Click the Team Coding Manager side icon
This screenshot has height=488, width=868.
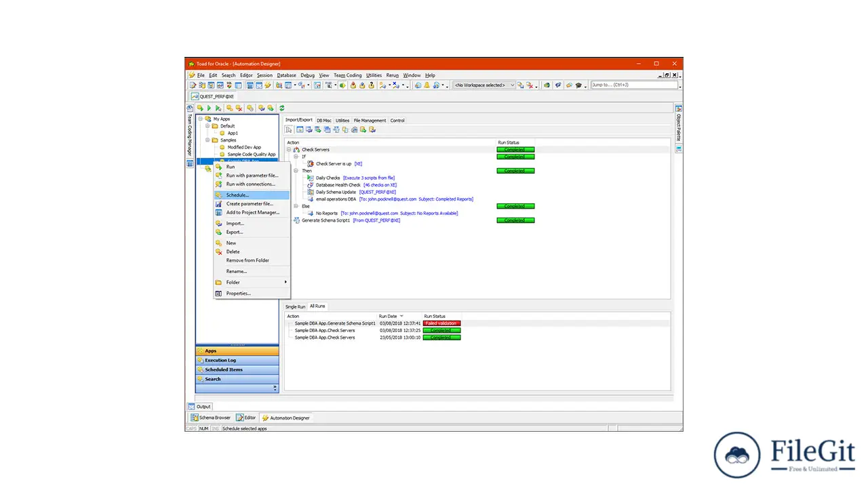[190, 108]
